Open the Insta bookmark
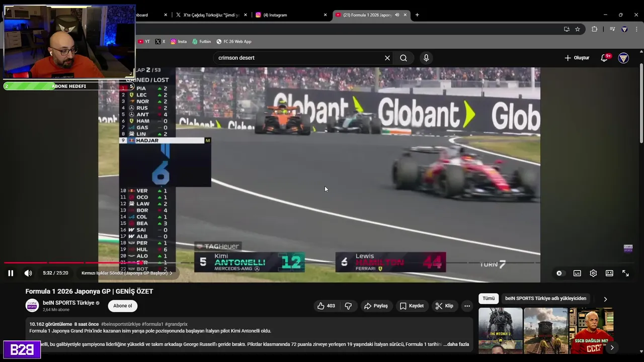The width and height of the screenshot is (644, 362). tap(179, 42)
